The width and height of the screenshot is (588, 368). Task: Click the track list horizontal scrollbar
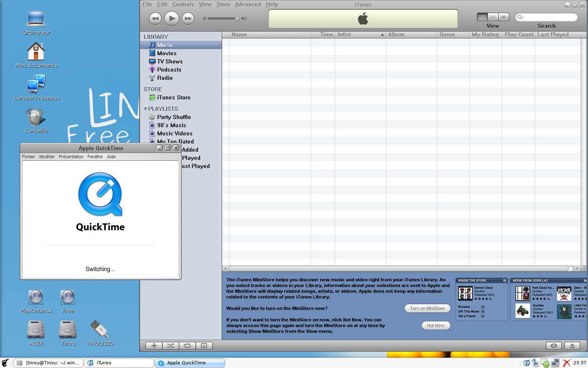click(399, 269)
